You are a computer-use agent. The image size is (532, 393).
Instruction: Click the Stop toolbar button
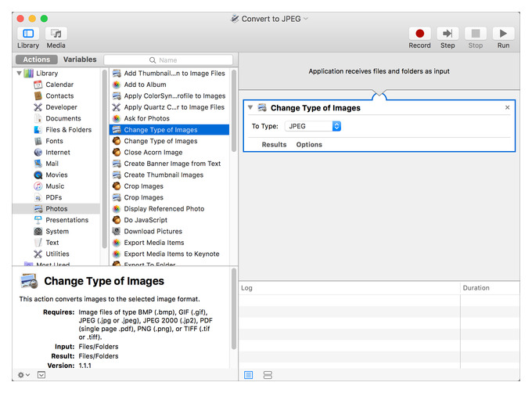476,34
